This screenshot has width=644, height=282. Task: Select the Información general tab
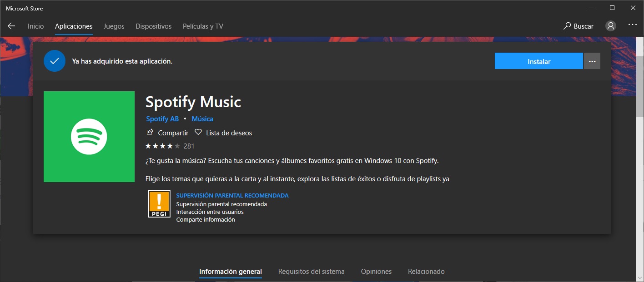[231, 272]
